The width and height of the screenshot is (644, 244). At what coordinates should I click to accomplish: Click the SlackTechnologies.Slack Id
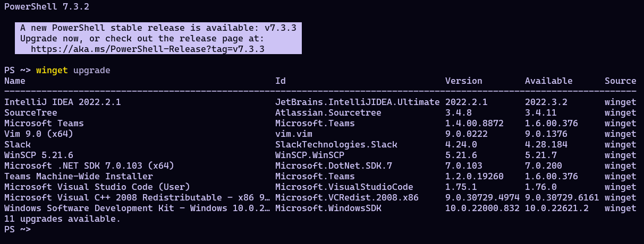coord(336,144)
